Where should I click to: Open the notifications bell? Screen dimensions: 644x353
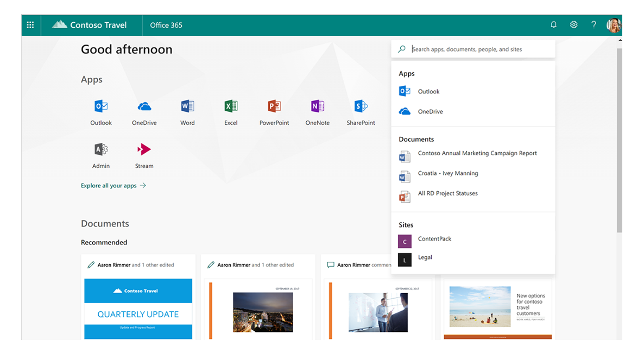point(554,24)
